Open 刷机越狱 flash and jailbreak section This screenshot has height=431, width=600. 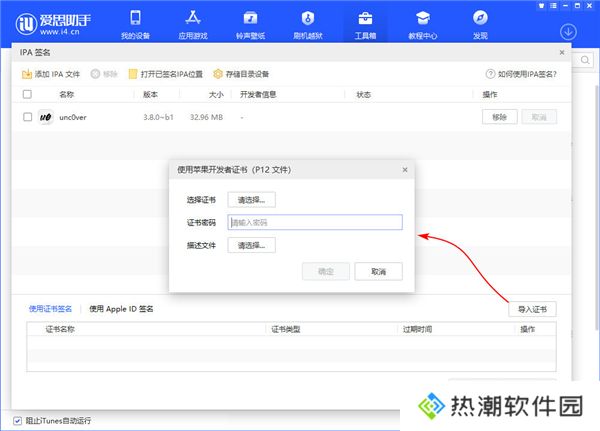coord(308,24)
